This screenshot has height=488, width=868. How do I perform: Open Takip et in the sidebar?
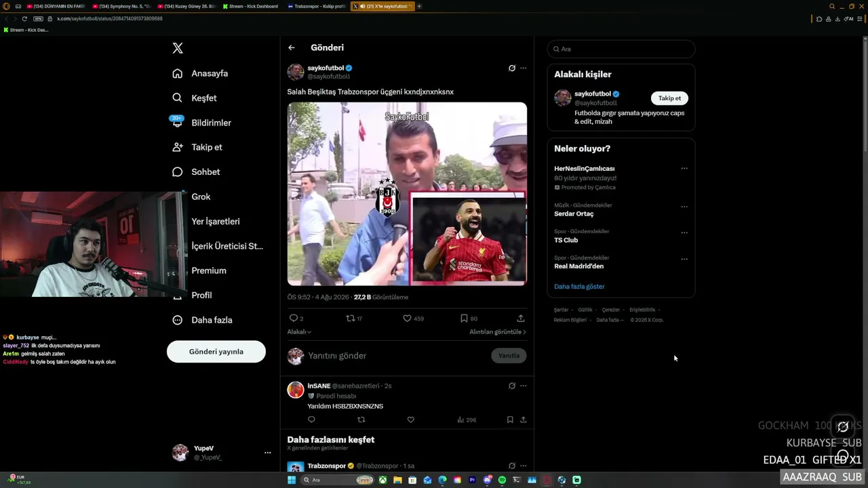(197, 147)
